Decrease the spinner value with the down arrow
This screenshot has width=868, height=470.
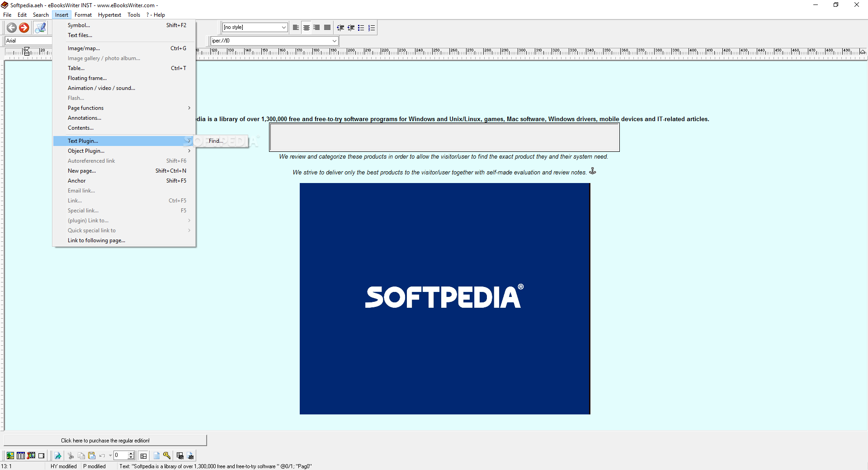pyautogui.click(x=131, y=458)
